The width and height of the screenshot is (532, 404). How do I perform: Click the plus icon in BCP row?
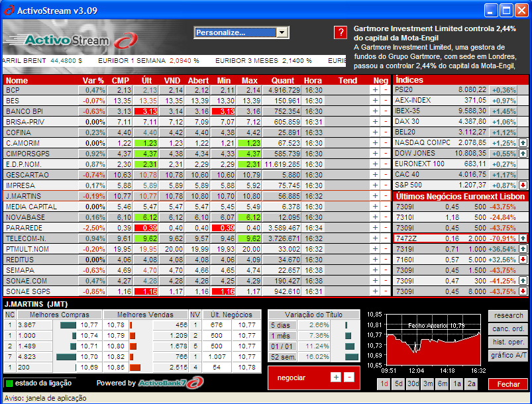pyautogui.click(x=375, y=90)
